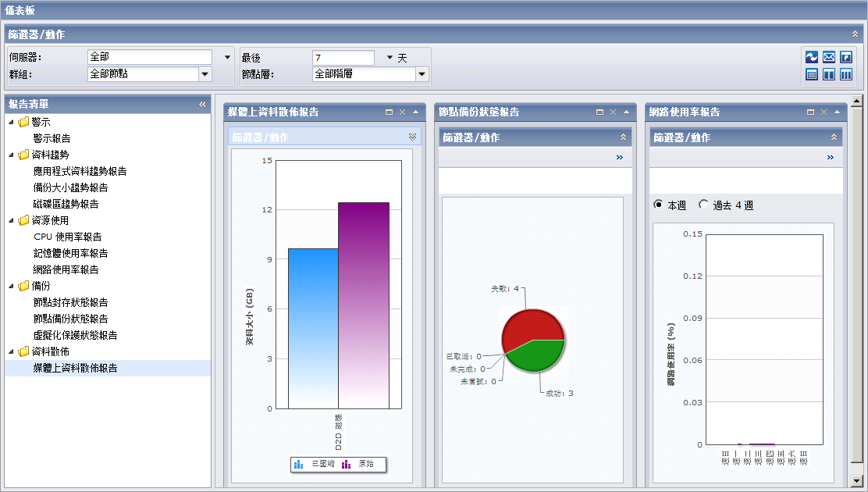
Task: Collapse the 資源使用 tree node triangle
Action: (11, 220)
